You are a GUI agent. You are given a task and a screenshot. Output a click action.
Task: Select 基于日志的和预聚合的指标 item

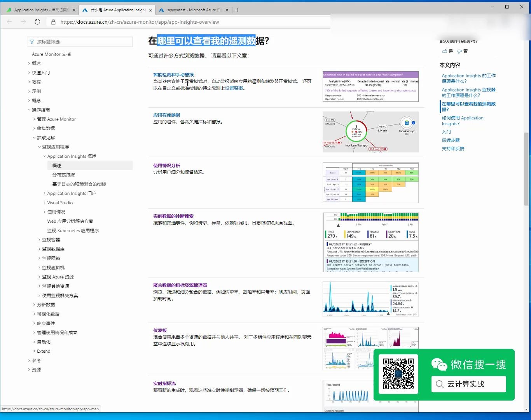pos(79,184)
